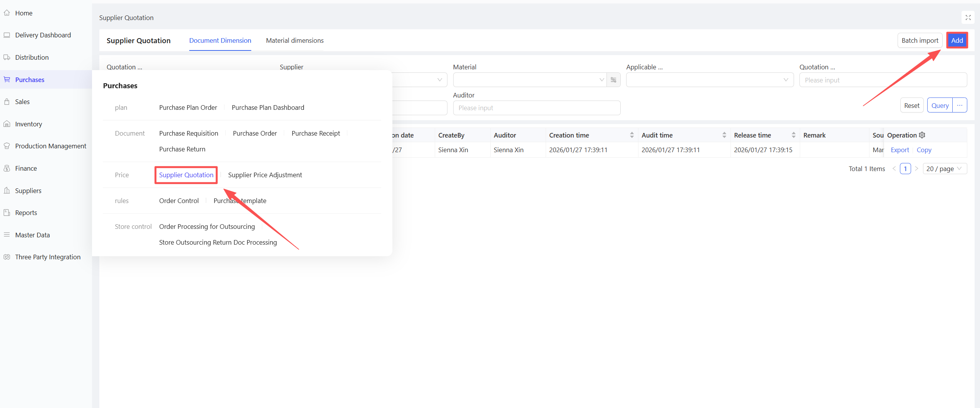Sort by Release time column

(x=793, y=135)
